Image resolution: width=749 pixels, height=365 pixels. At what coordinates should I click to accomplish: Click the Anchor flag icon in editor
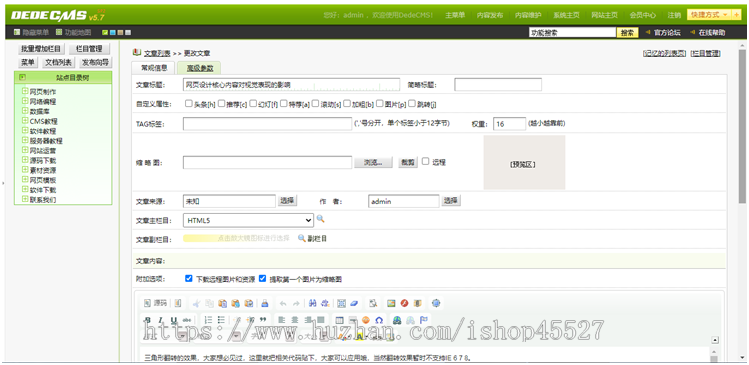click(x=424, y=320)
